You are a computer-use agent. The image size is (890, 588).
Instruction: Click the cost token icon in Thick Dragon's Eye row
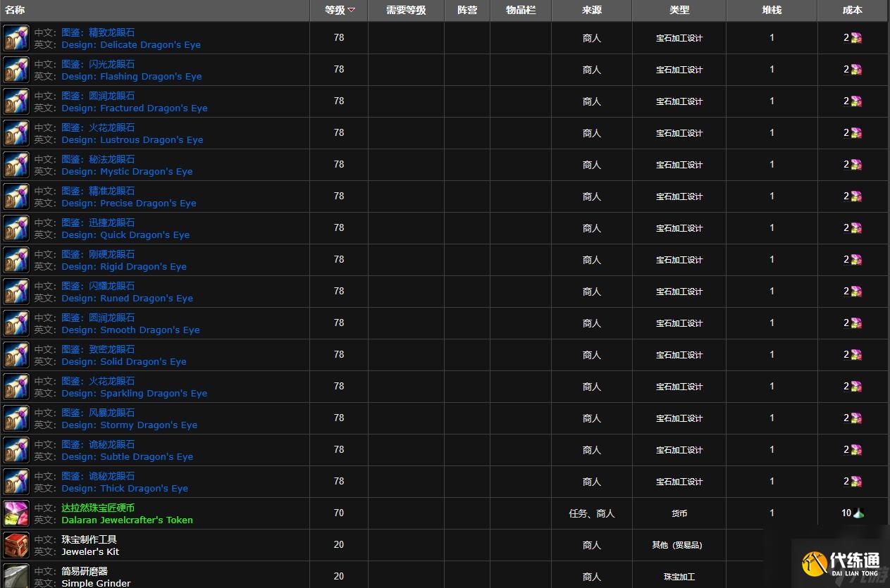(856, 482)
